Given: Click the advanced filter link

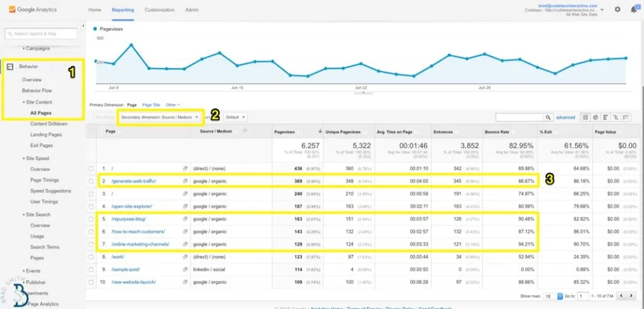Looking at the screenshot, I should pyautogui.click(x=565, y=117).
